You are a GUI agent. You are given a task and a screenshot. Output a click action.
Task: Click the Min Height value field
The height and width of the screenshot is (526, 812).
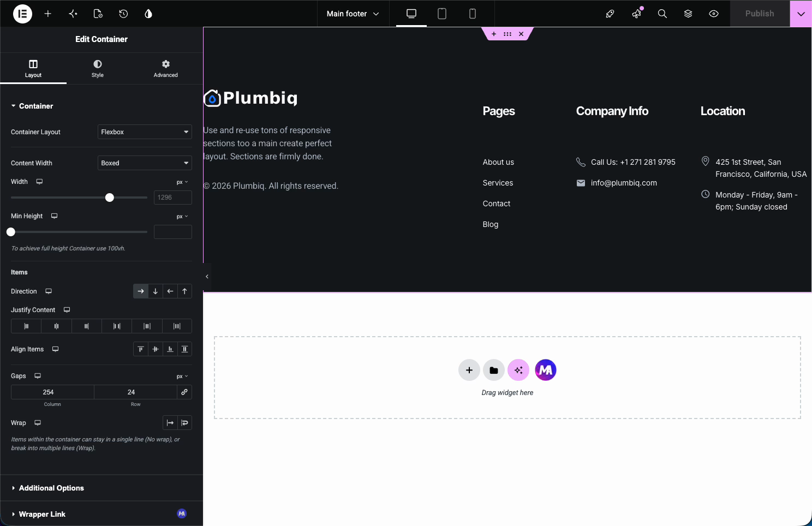[173, 232]
